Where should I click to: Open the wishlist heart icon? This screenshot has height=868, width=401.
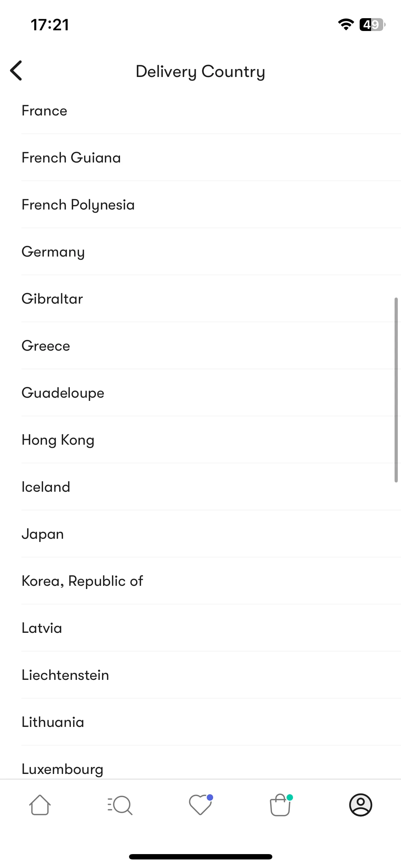[x=201, y=805]
